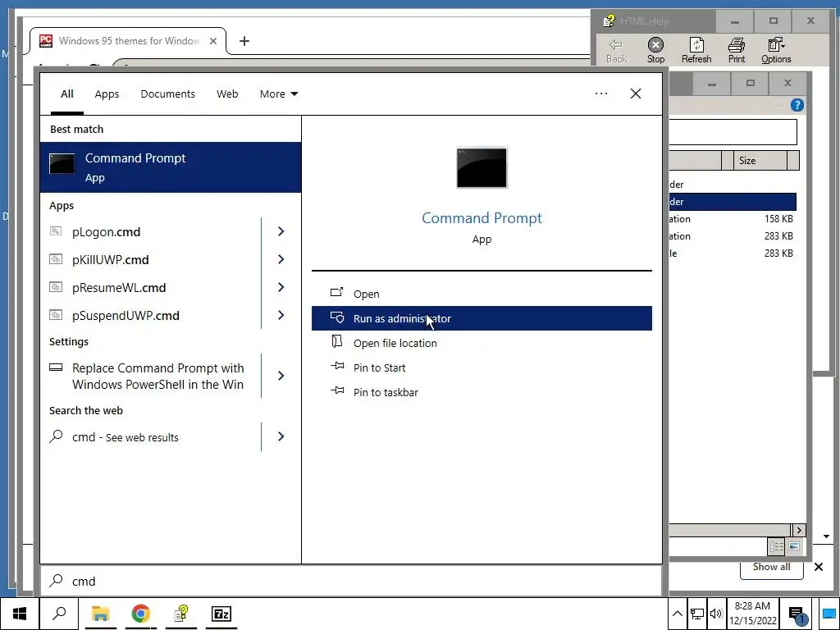Open the notification center icon
The image size is (840, 630).
click(797, 614)
